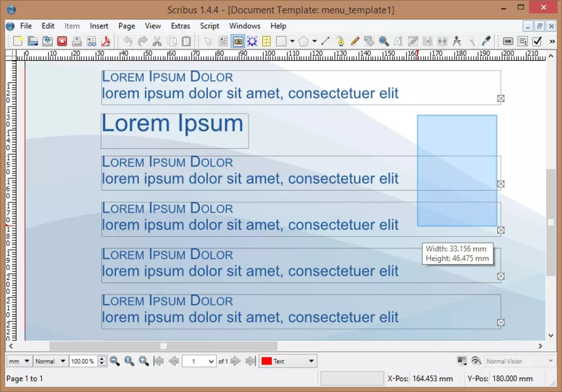The image size is (562, 392).
Task: Insert PDF push button (OK icon)
Action: [508, 41]
